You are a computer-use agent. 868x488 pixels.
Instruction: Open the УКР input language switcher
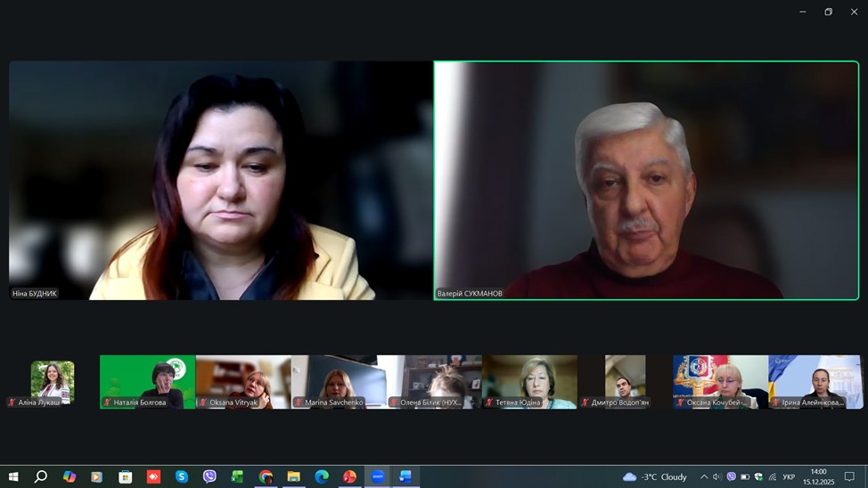click(789, 476)
